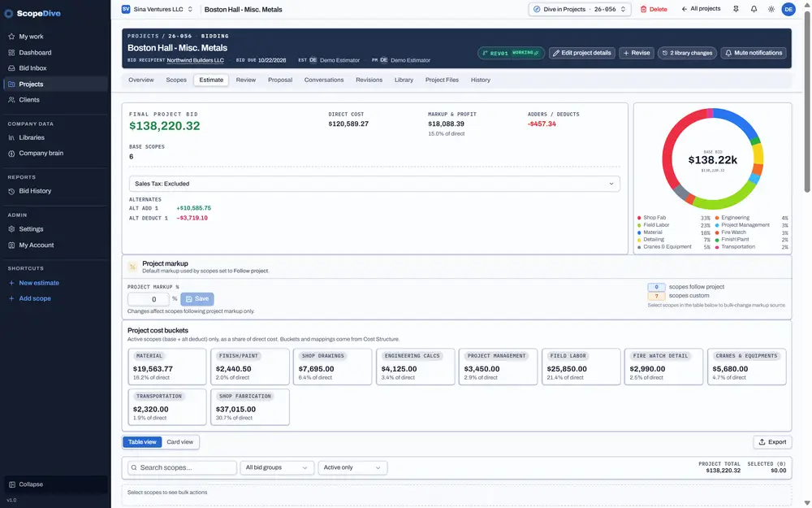This screenshot has height=508, width=812.
Task: Open Northwind Builders LLC recipient link
Action: click(195, 60)
